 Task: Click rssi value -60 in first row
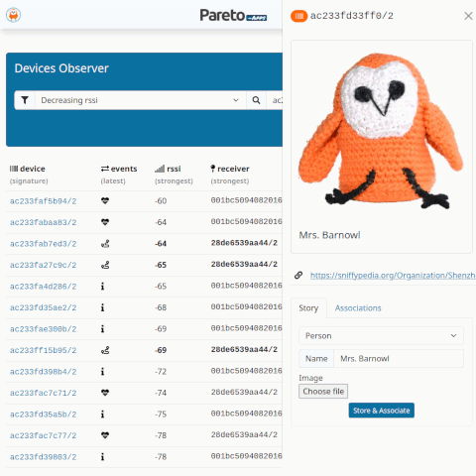(161, 201)
